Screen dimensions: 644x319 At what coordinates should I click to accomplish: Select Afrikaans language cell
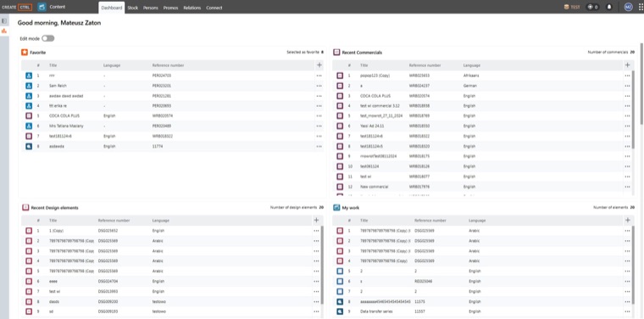[471, 76]
